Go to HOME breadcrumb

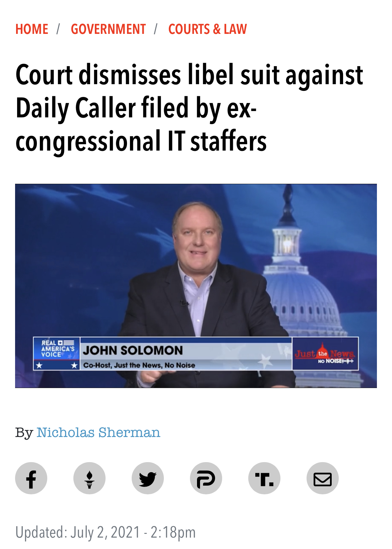(x=32, y=29)
